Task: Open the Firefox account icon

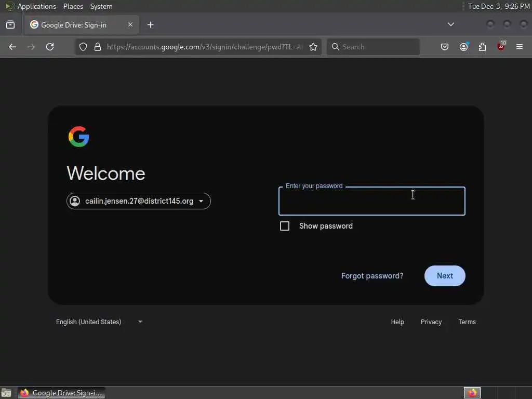Action: pyautogui.click(x=464, y=47)
